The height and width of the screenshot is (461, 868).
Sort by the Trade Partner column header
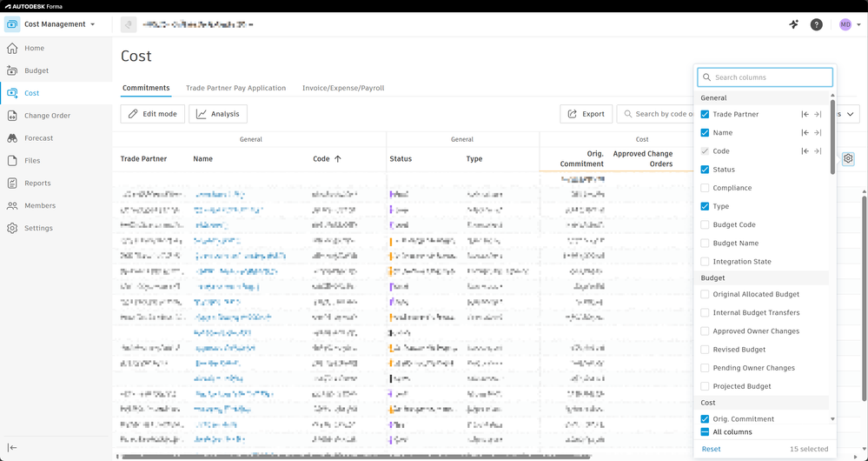(144, 159)
